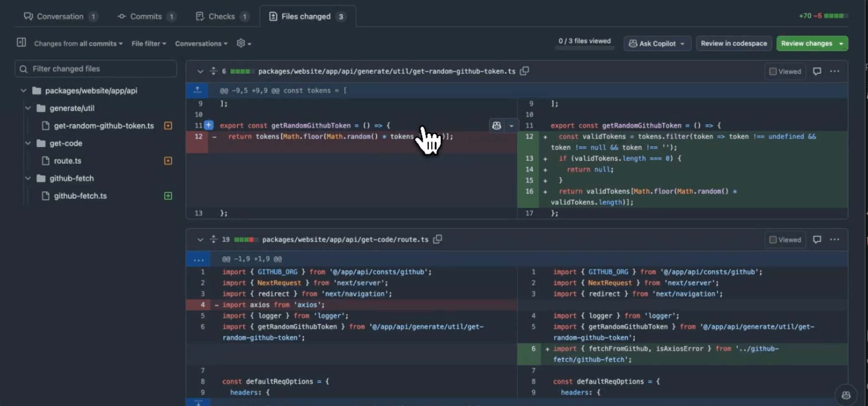Open the floating Copilot chat icon bottom right
Viewport: 868px width, 406px height.
[846, 395]
